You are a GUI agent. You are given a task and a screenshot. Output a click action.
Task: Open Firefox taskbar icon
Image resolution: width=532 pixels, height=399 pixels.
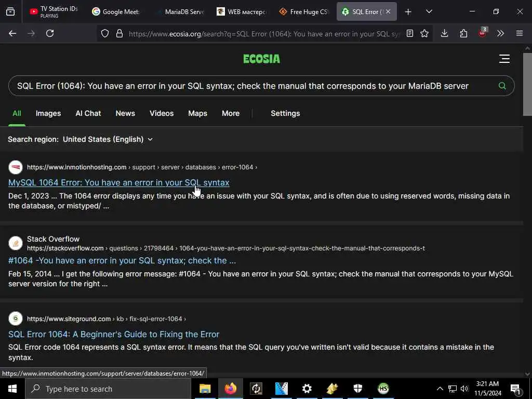pyautogui.click(x=230, y=389)
